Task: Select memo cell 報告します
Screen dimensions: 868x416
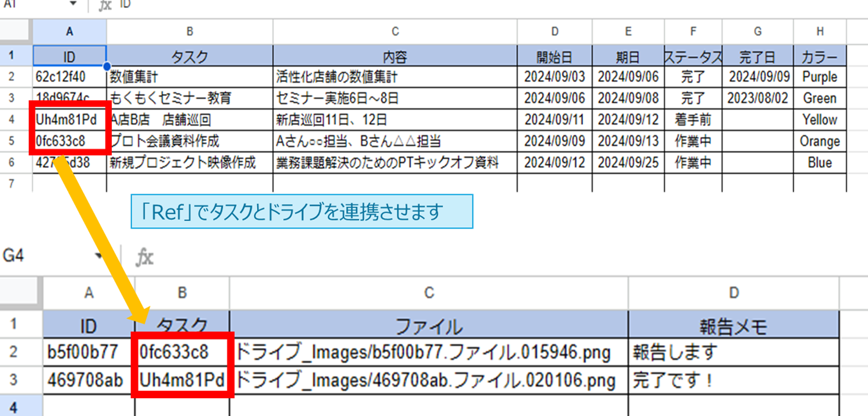Action: [x=734, y=353]
